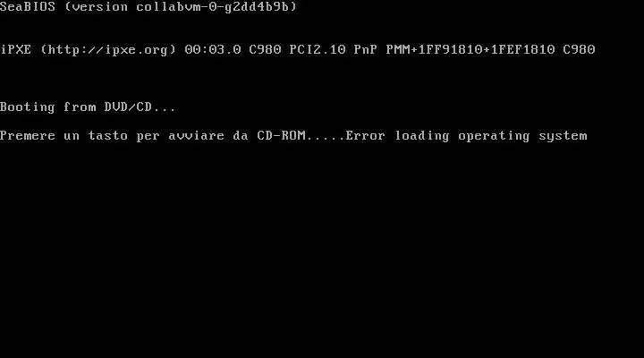
Task: Click the word 'avviare' in the prompt
Action: [196, 136]
